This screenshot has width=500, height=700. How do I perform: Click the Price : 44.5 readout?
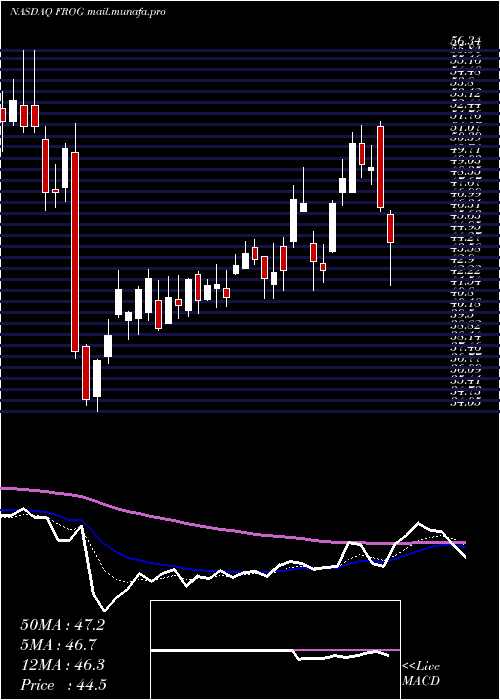point(63,685)
